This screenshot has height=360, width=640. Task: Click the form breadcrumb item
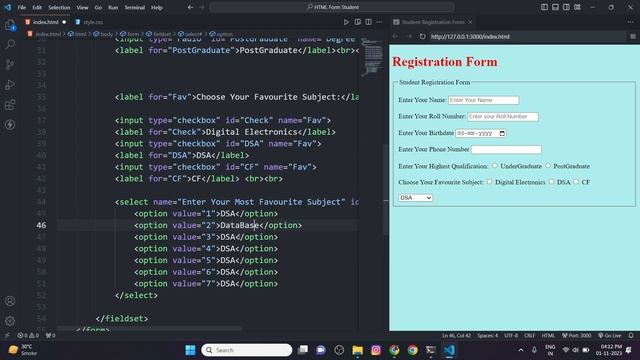(129, 34)
